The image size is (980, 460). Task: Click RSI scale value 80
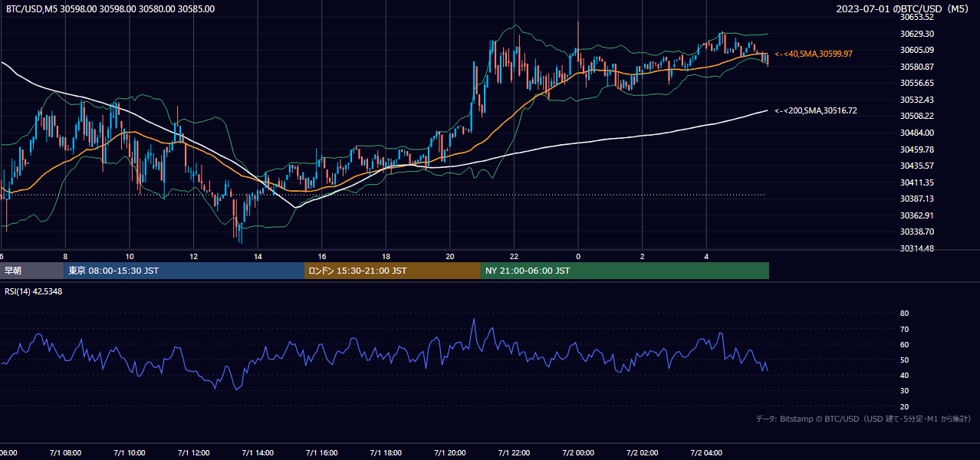[x=904, y=314]
